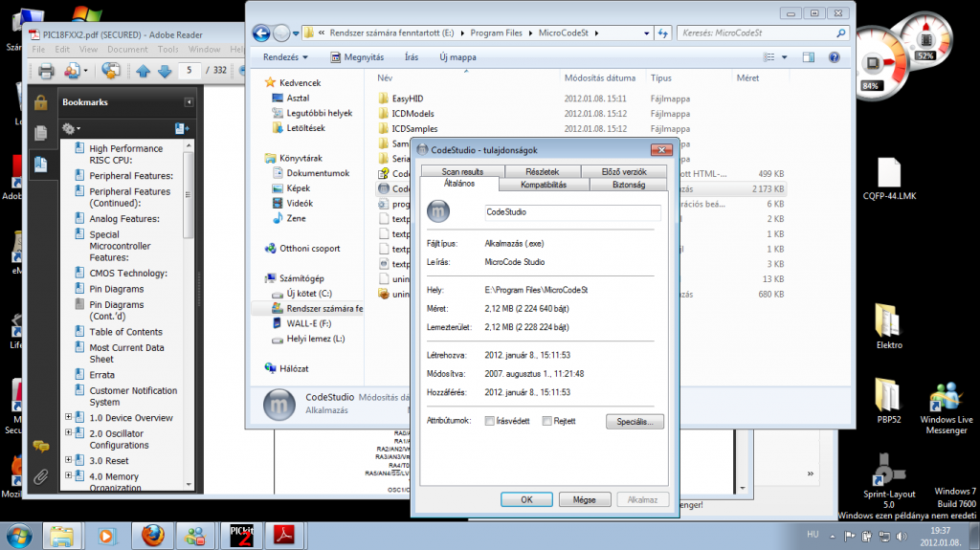Open the comments panel icon
The image size is (980, 550).
(40, 446)
